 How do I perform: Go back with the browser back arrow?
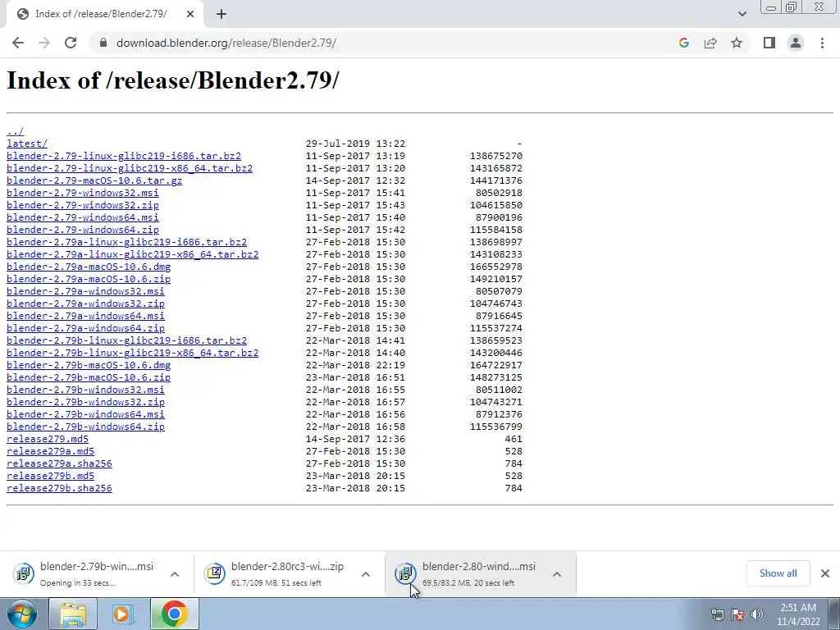(x=18, y=43)
